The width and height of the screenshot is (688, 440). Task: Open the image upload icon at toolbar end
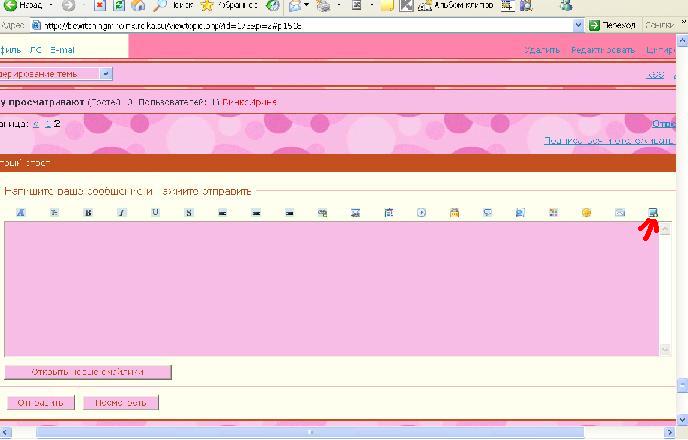(653, 213)
